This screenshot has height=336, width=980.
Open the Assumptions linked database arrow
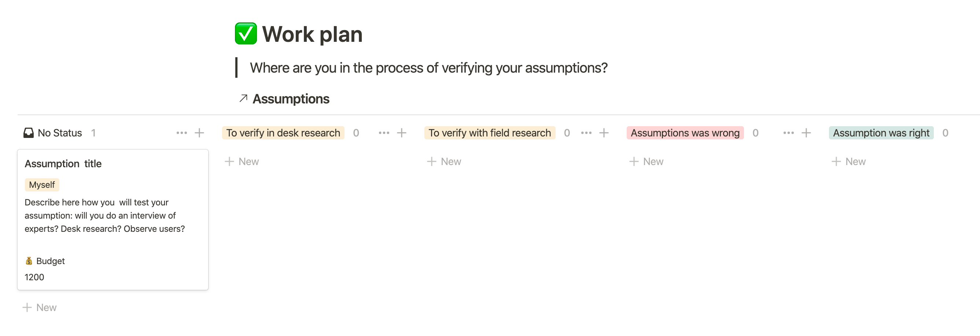pyautogui.click(x=243, y=98)
